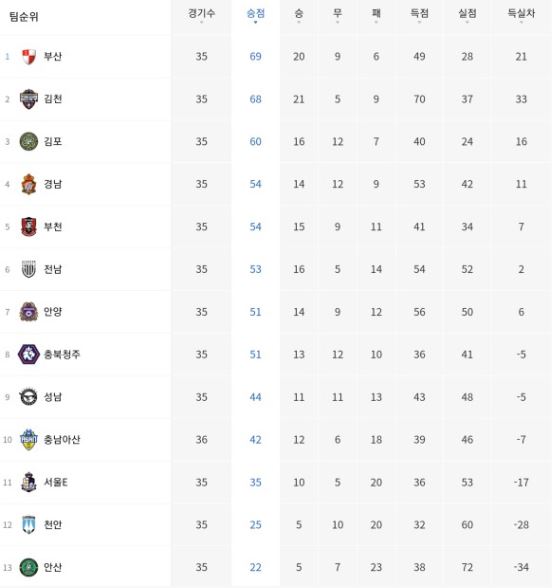The height and width of the screenshot is (588, 552).
Task: Click 부산's 69 points value
Action: click(x=255, y=57)
